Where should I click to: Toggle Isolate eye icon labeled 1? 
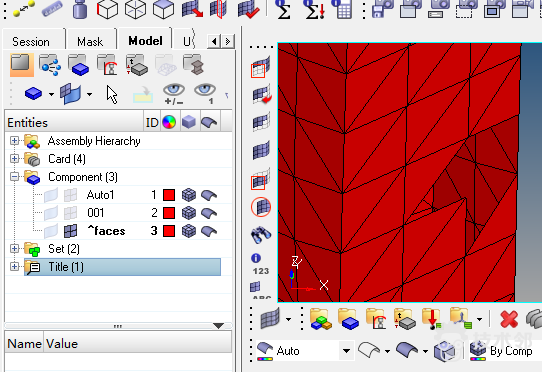pyautogui.click(x=205, y=94)
